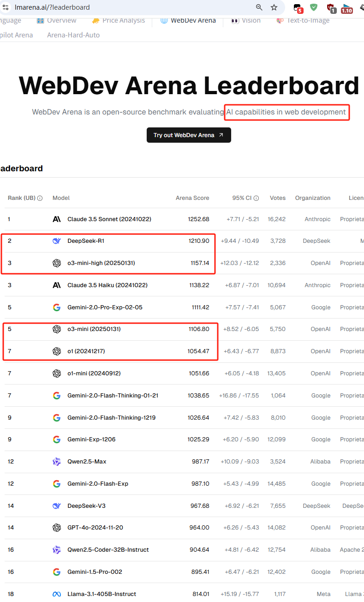Click the Organization column header
The image size is (364, 602).
click(x=313, y=198)
